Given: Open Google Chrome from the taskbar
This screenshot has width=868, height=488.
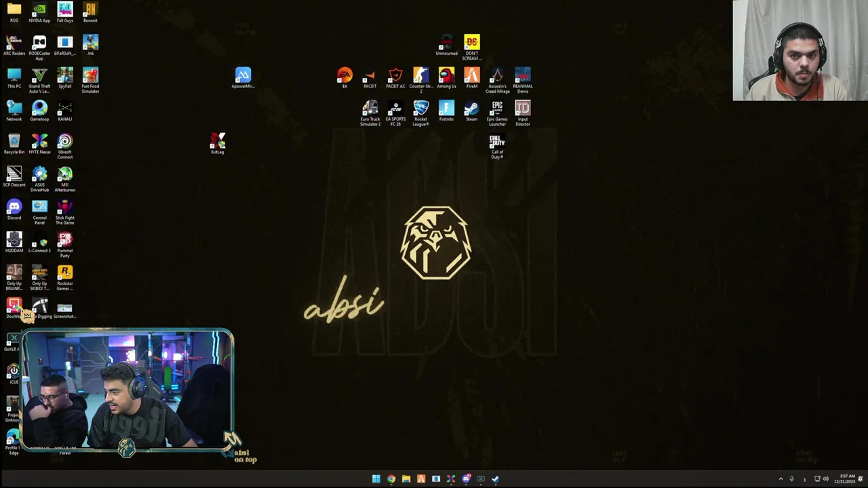Looking at the screenshot, I should click(x=391, y=479).
